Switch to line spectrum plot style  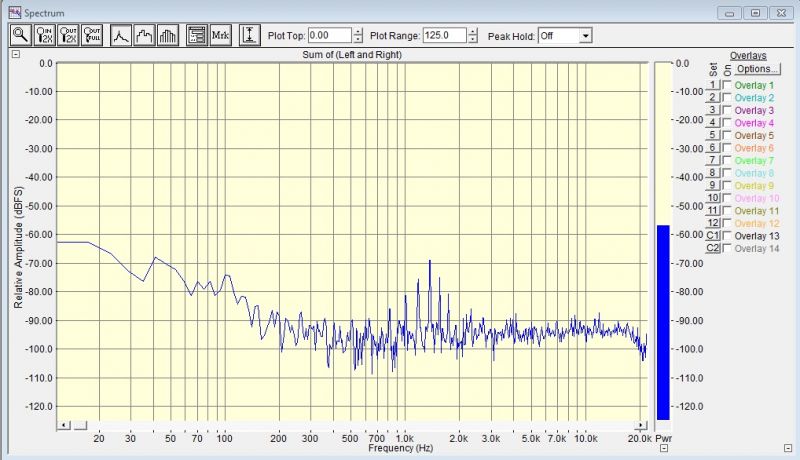tap(120, 35)
